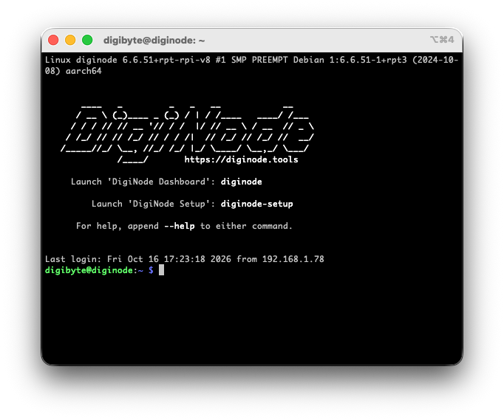
Task: Click the '--help' option text
Action: [x=180, y=226]
